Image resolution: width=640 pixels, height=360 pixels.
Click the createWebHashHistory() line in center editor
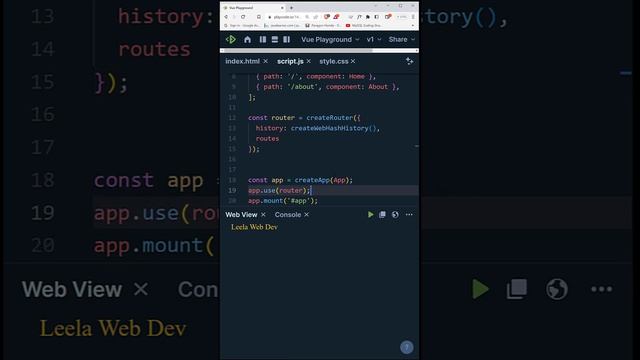[x=318, y=128]
